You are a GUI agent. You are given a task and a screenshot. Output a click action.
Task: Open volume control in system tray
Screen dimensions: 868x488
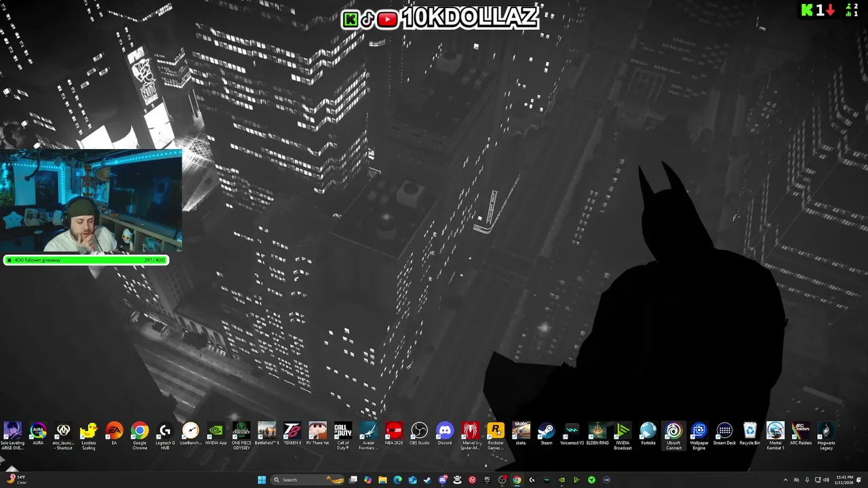pyautogui.click(x=826, y=480)
